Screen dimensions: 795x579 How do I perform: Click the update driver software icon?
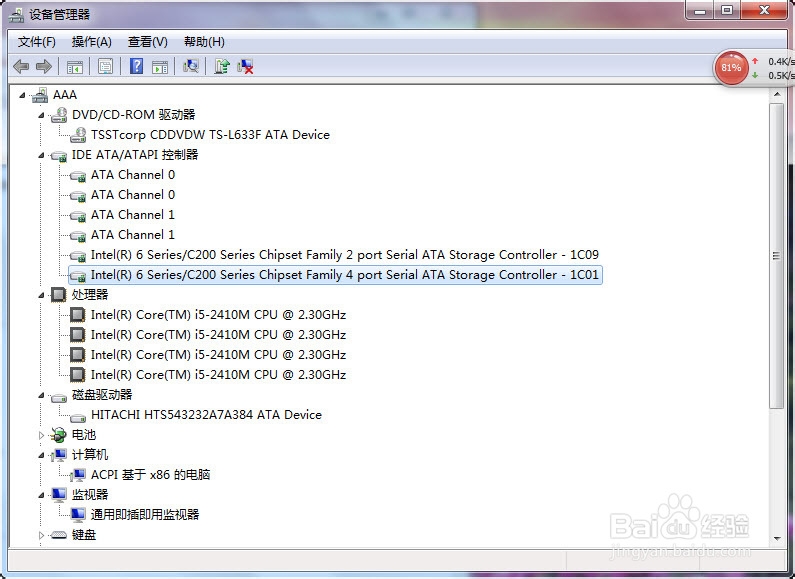point(222,66)
